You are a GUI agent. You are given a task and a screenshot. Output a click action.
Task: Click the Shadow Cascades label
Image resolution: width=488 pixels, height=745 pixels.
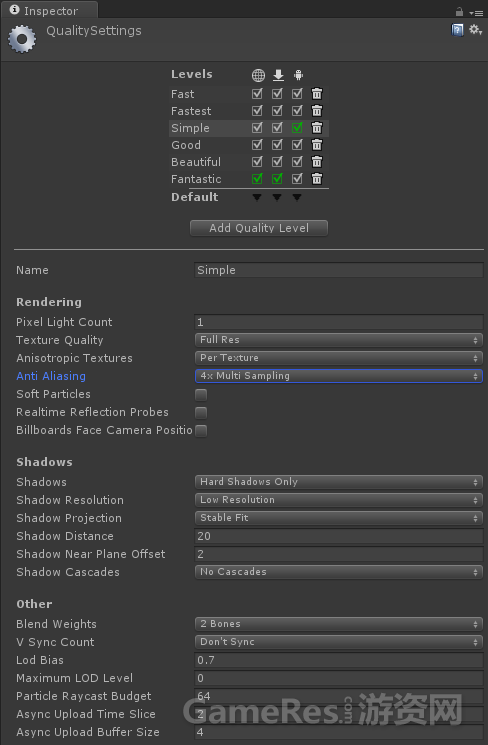(x=68, y=572)
